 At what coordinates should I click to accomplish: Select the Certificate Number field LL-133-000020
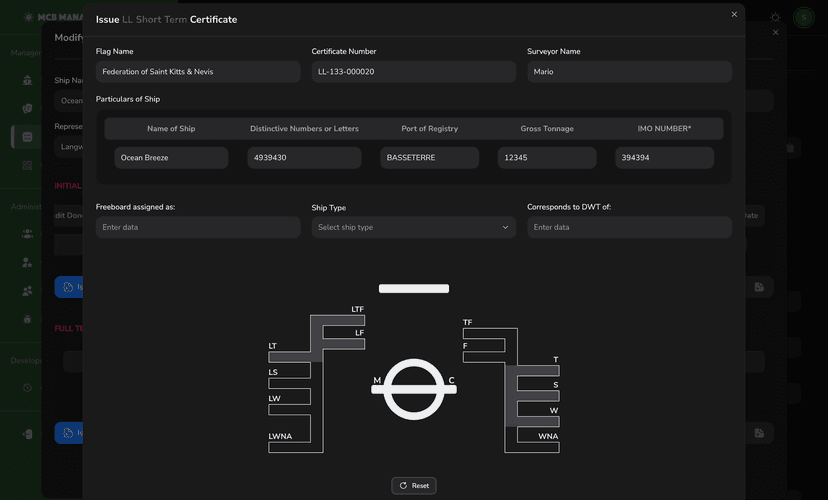point(413,72)
